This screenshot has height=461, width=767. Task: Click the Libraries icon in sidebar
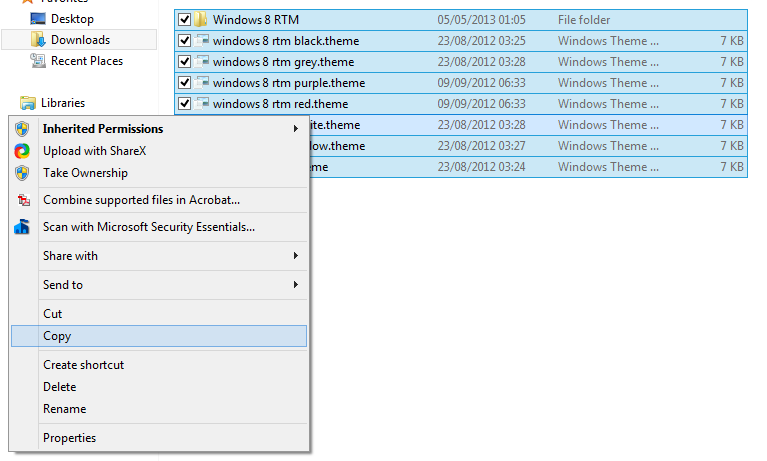pyautogui.click(x=27, y=103)
